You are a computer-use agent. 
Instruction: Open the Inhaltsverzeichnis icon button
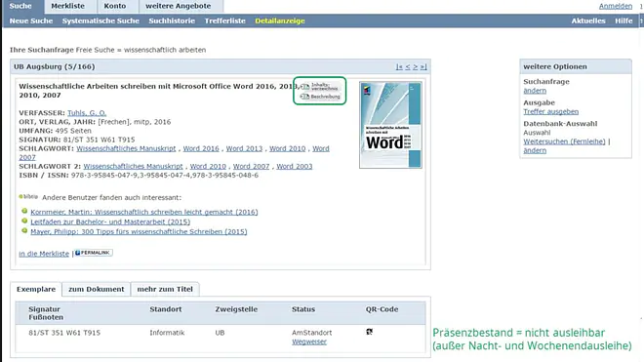coord(320,86)
